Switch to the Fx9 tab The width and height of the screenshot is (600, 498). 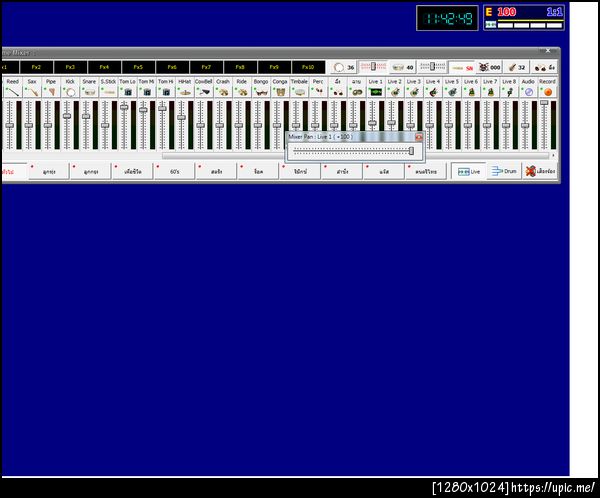click(274, 67)
